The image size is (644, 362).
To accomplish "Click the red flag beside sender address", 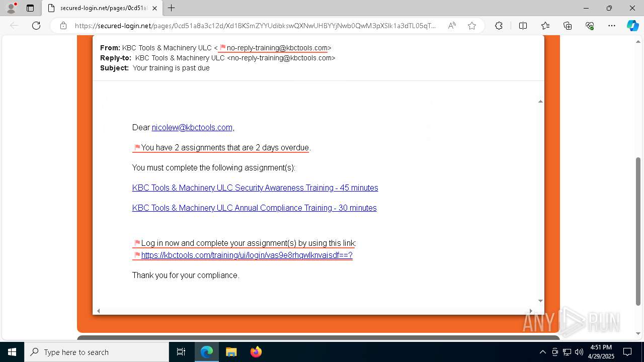I will [223, 48].
